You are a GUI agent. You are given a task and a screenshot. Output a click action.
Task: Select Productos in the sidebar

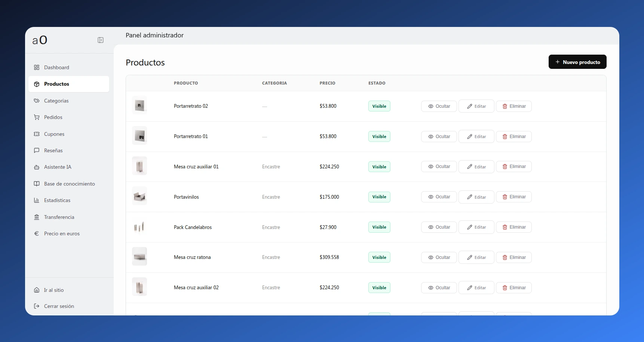pos(69,84)
